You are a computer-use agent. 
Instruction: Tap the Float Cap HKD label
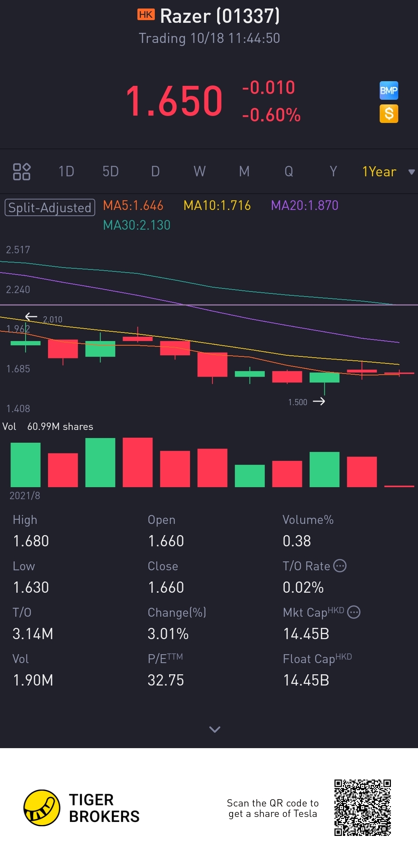(317, 658)
